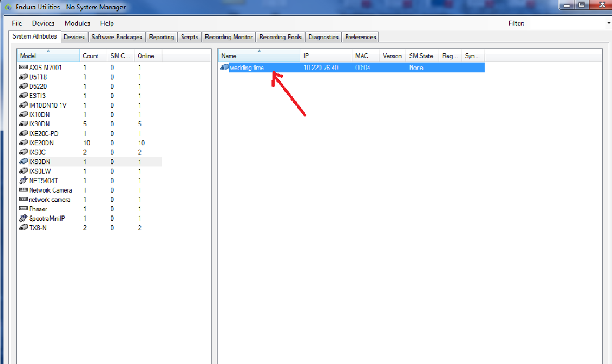Click the Spectra MiniIP dome camera icon
Viewport: 612px width, 364px height.
pyautogui.click(x=24, y=218)
